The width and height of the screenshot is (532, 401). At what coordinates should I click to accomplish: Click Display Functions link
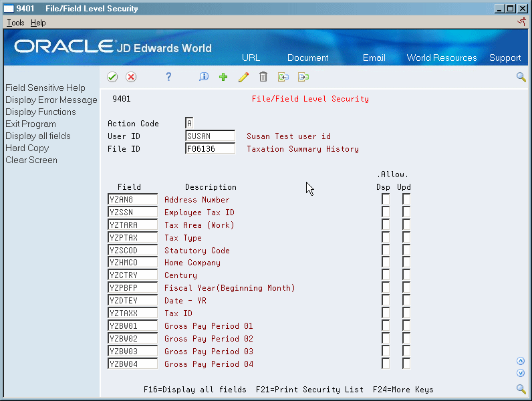[x=40, y=112]
